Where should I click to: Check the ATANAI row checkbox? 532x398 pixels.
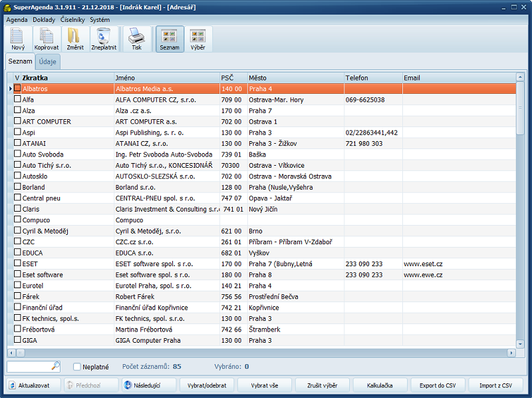pos(17,143)
